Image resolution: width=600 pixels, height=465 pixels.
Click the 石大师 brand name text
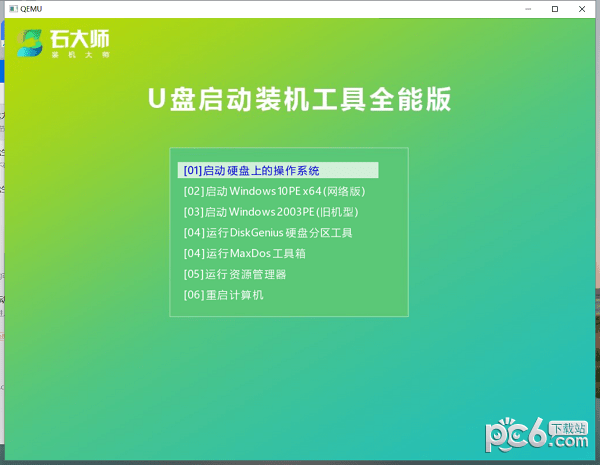(x=79, y=38)
